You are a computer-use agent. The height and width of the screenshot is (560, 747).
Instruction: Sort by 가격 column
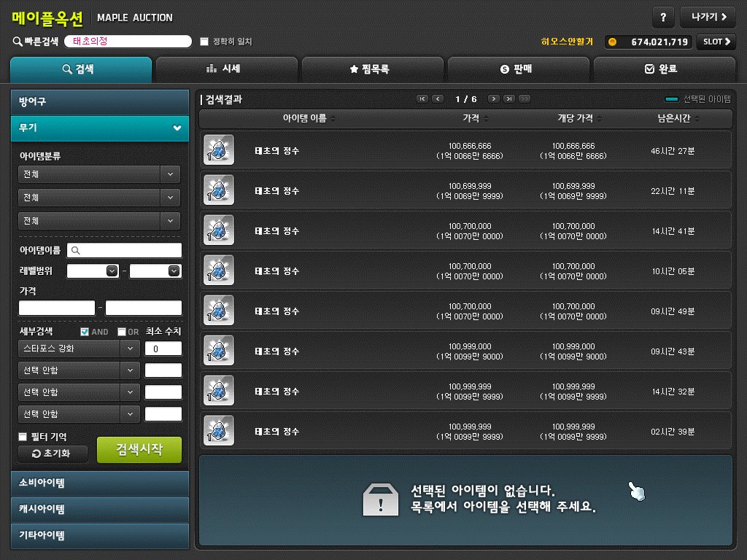coord(476,119)
